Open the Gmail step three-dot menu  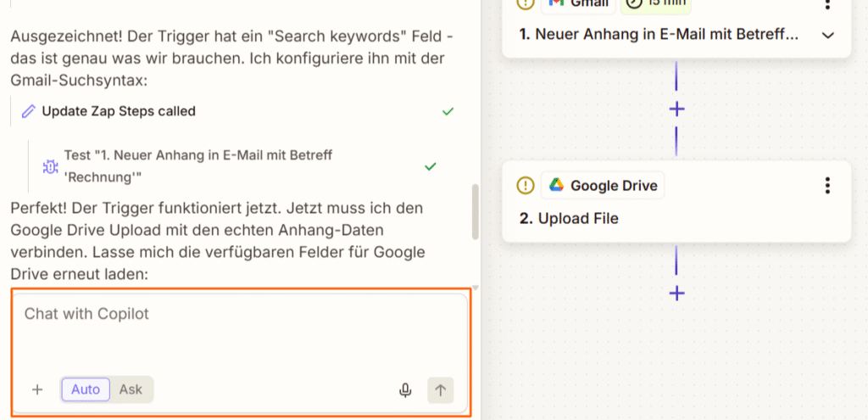(x=827, y=3)
